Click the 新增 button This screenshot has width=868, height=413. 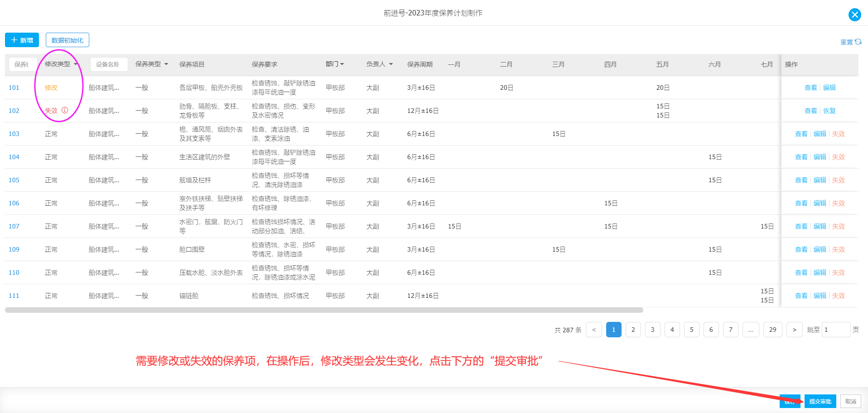(x=22, y=40)
